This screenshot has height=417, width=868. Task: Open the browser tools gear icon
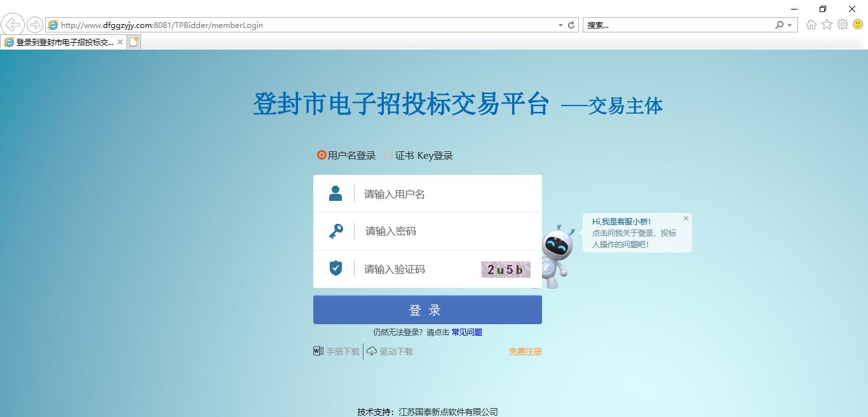[x=843, y=25]
